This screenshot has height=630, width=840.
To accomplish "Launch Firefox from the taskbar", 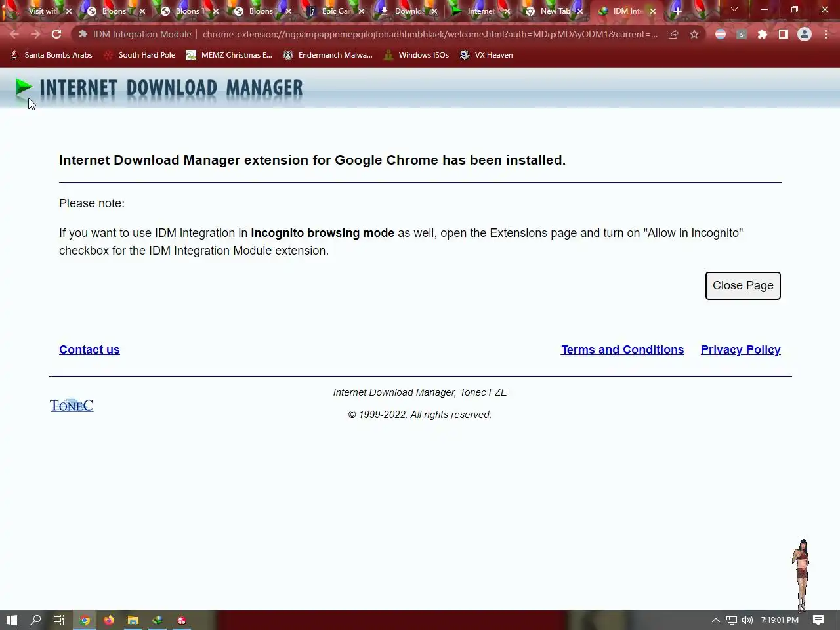I will pyautogui.click(x=109, y=620).
